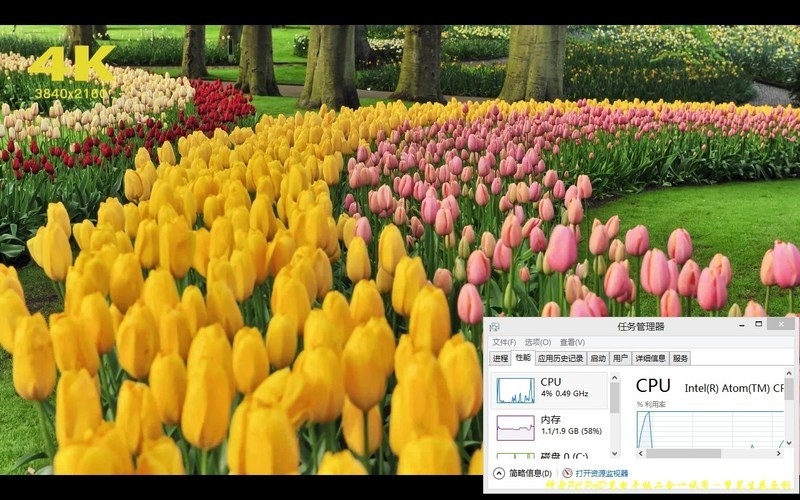The image size is (800, 500).
Task: Open the 选项(O) menu
Action: [538, 342]
